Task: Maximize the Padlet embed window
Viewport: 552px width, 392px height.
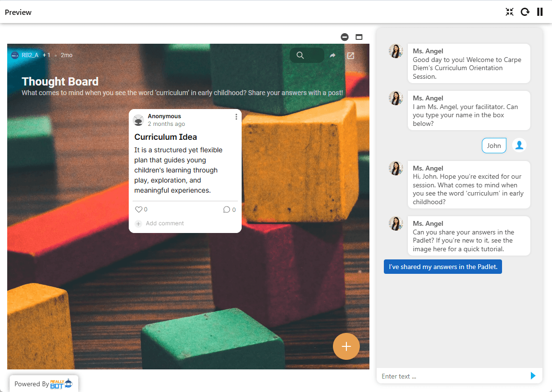Action: click(x=359, y=37)
